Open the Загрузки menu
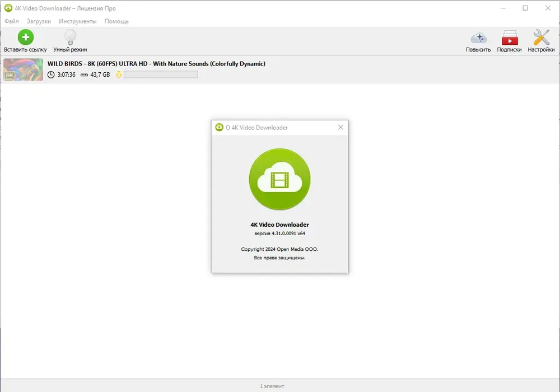 coord(39,21)
